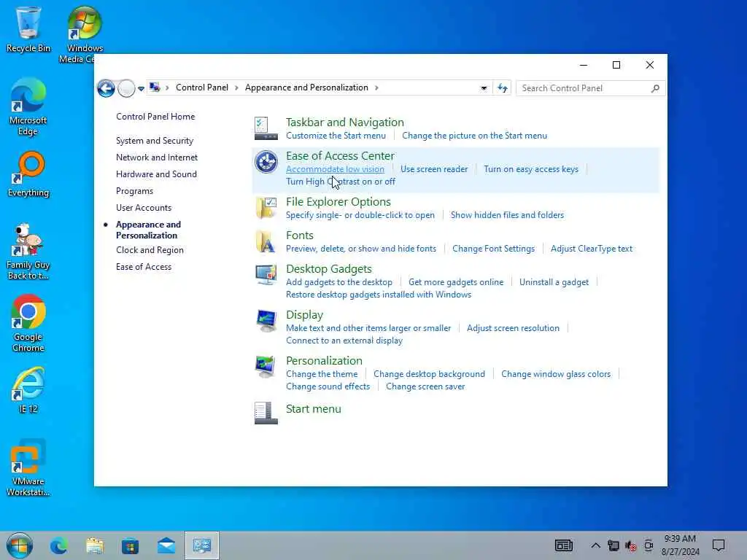
Task: Open the address bar history dropdown
Action: (484, 88)
